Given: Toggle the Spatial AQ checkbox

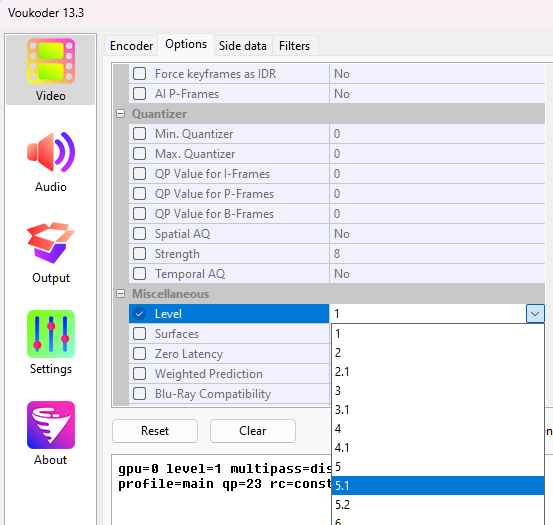Looking at the screenshot, I should (140, 234).
